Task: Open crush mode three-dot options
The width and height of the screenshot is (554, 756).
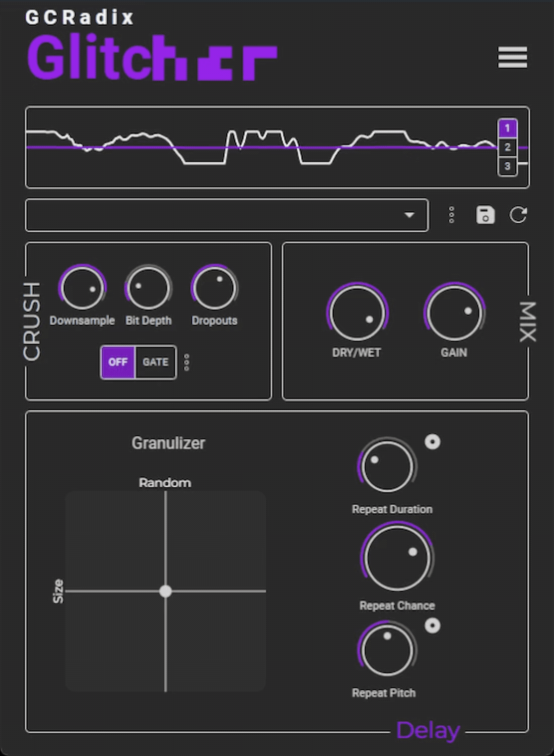Action: (187, 362)
